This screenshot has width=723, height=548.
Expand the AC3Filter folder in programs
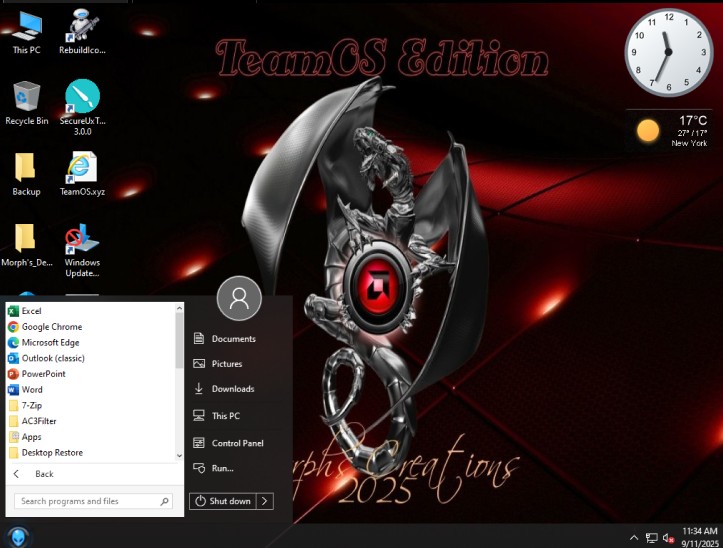[x=90, y=421]
